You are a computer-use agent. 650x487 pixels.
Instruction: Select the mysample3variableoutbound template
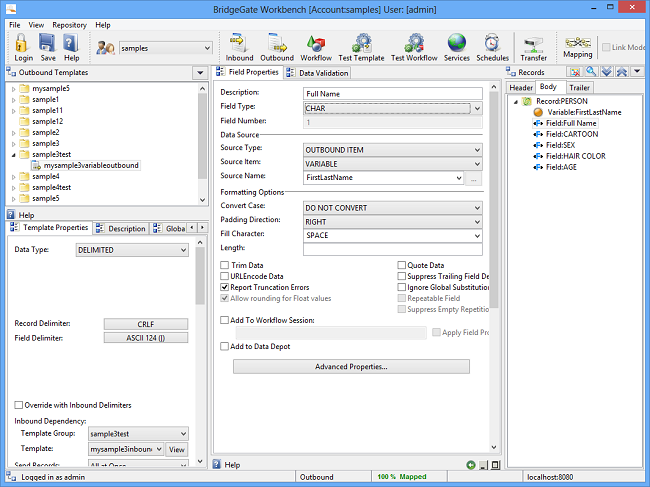click(x=91, y=165)
